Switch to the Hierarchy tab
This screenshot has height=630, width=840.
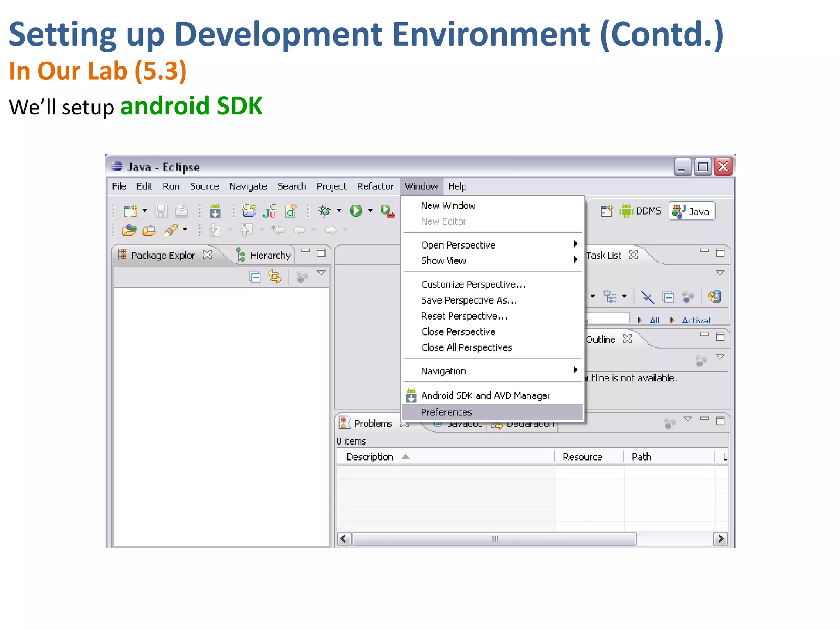pos(264,256)
